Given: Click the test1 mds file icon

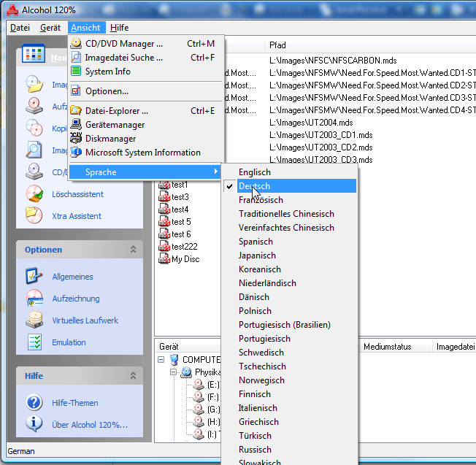Looking at the screenshot, I should (x=164, y=185).
